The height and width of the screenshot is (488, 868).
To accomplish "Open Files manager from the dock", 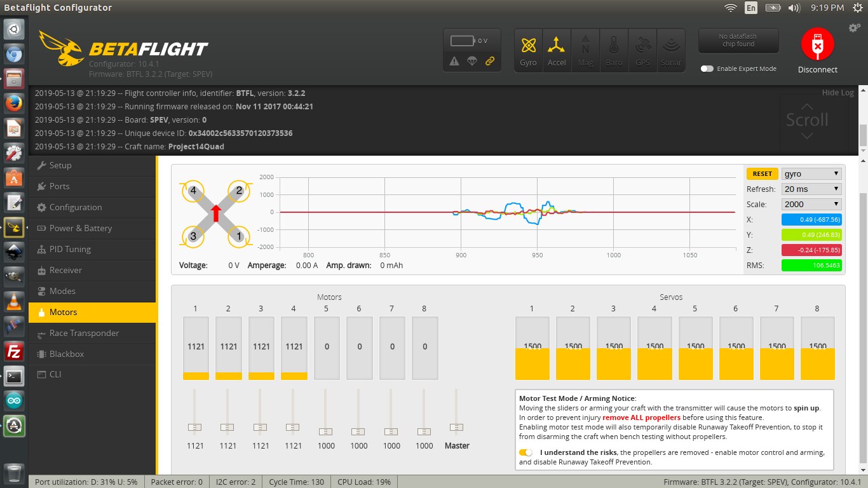I will point(14,78).
